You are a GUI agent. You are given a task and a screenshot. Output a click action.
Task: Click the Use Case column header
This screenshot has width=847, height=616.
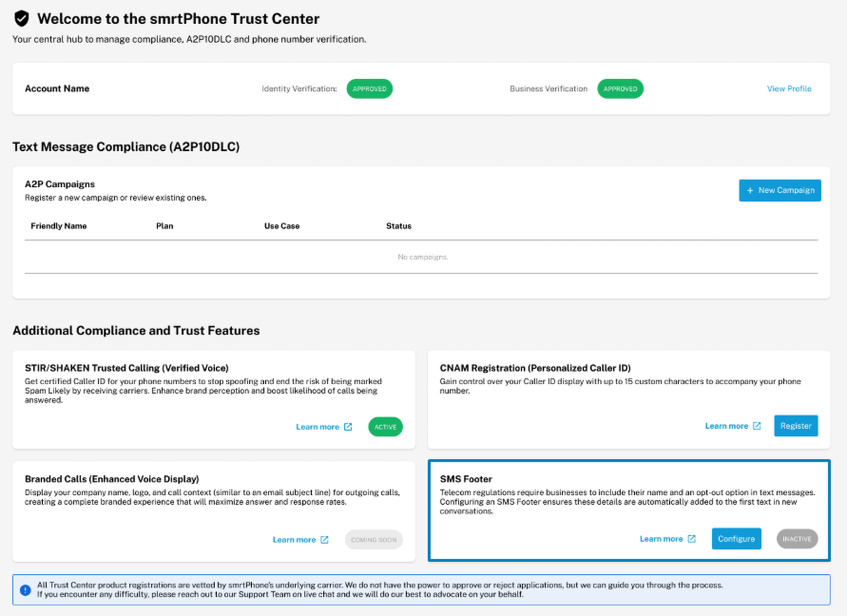pyautogui.click(x=282, y=226)
